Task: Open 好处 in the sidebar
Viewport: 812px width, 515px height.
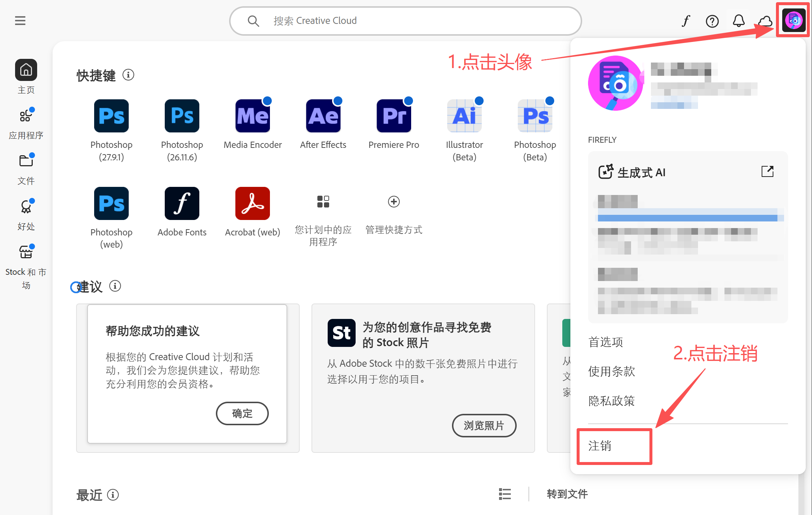Action: (x=26, y=214)
